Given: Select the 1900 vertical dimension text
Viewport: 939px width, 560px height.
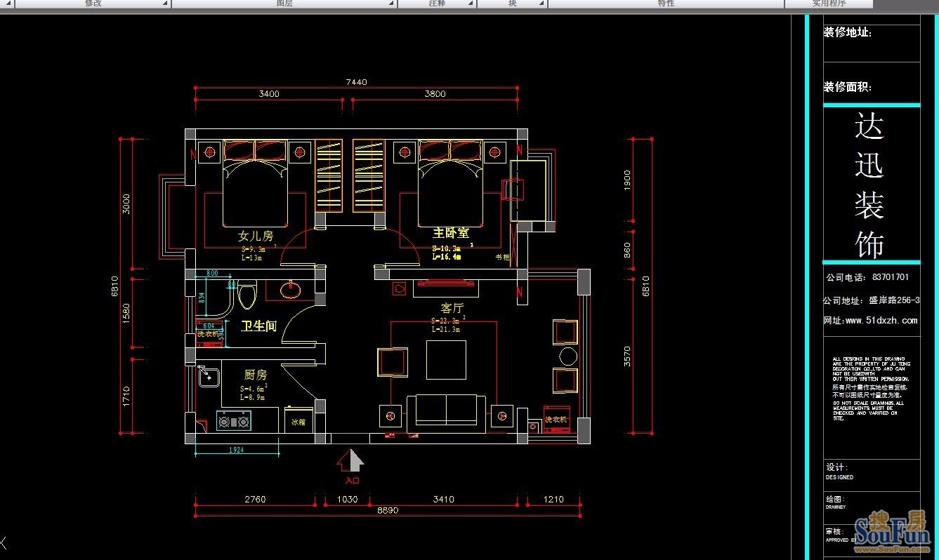Looking at the screenshot, I should (627, 179).
